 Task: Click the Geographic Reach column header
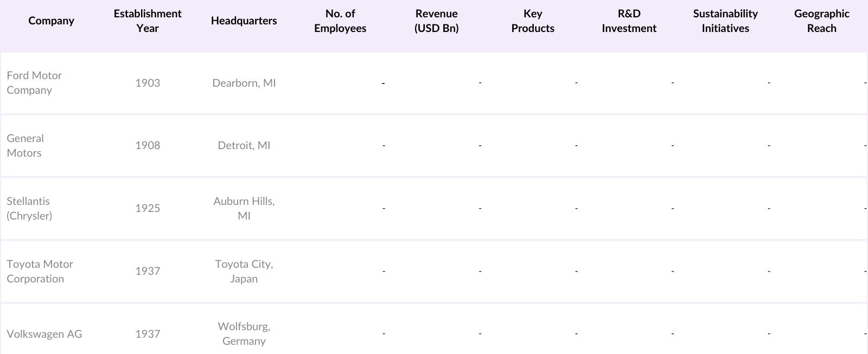pos(821,21)
